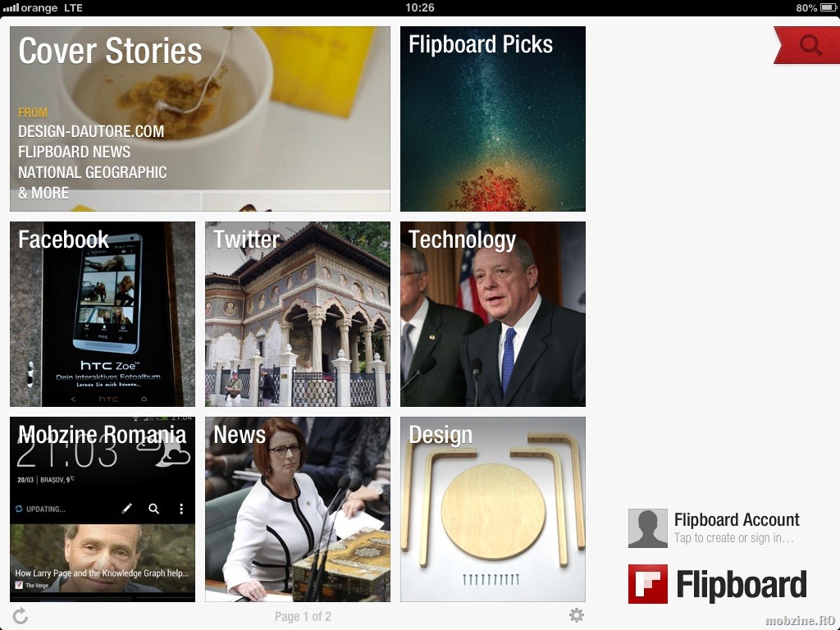
Task: Open the Technology section tile
Action: 493,314
